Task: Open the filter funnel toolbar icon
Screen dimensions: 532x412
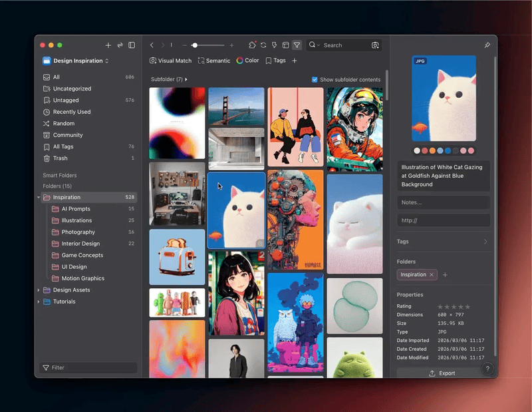Action: (x=297, y=45)
